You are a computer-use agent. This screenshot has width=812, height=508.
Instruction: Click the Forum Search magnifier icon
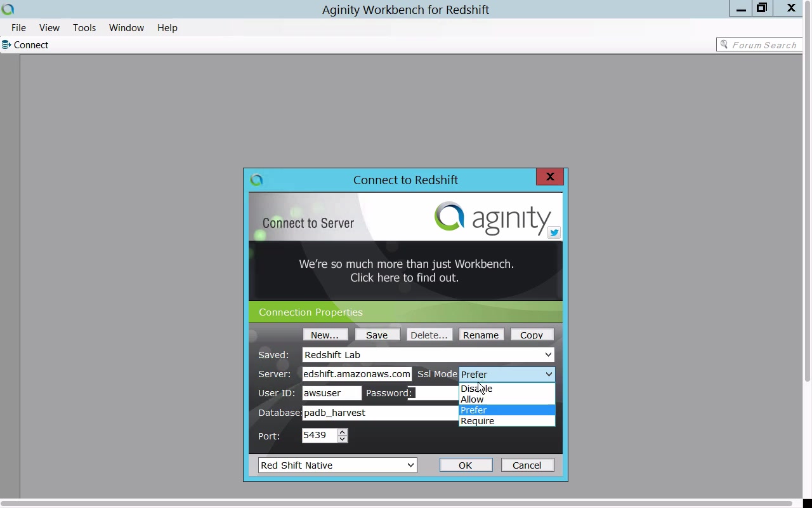click(x=724, y=44)
